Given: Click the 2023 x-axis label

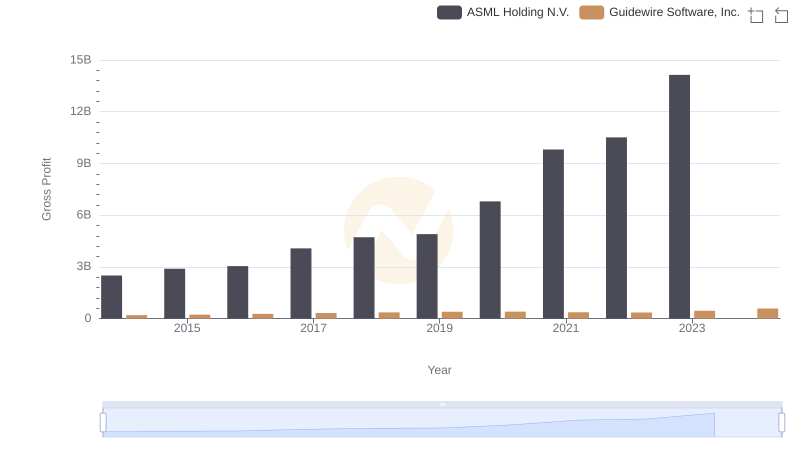Looking at the screenshot, I should pos(692,328).
